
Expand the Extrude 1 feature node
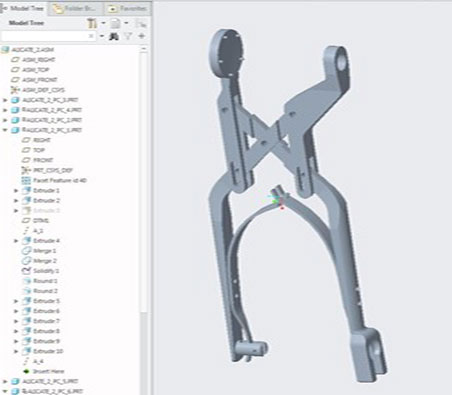coord(16,191)
